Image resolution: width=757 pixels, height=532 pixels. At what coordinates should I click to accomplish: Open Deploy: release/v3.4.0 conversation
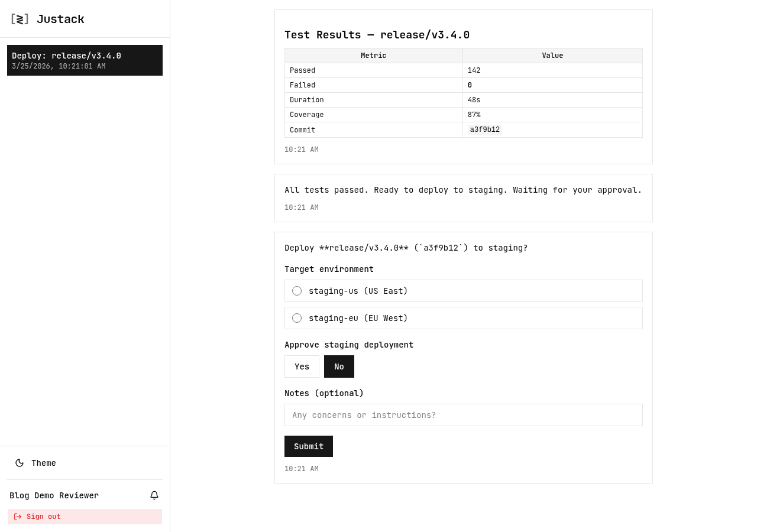pos(85,60)
